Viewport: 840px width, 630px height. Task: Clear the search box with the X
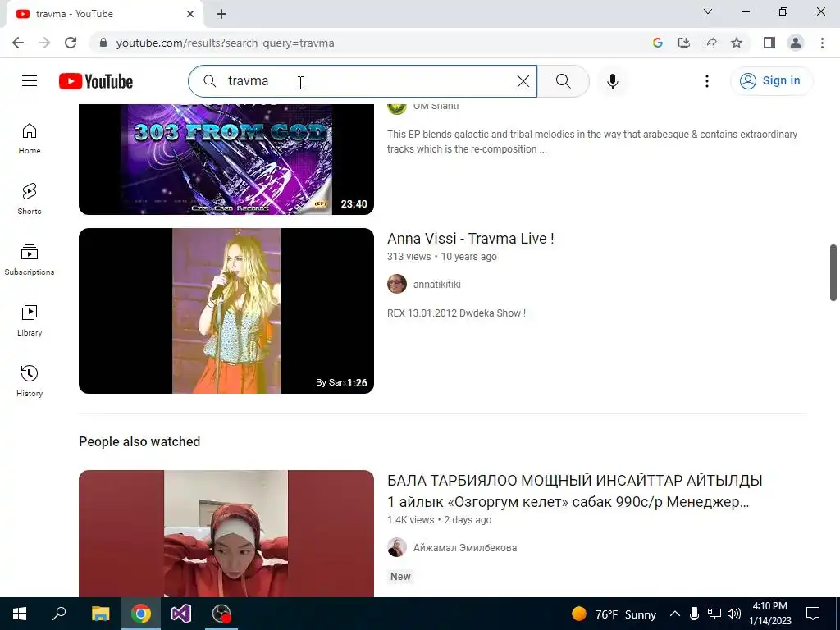coord(523,81)
